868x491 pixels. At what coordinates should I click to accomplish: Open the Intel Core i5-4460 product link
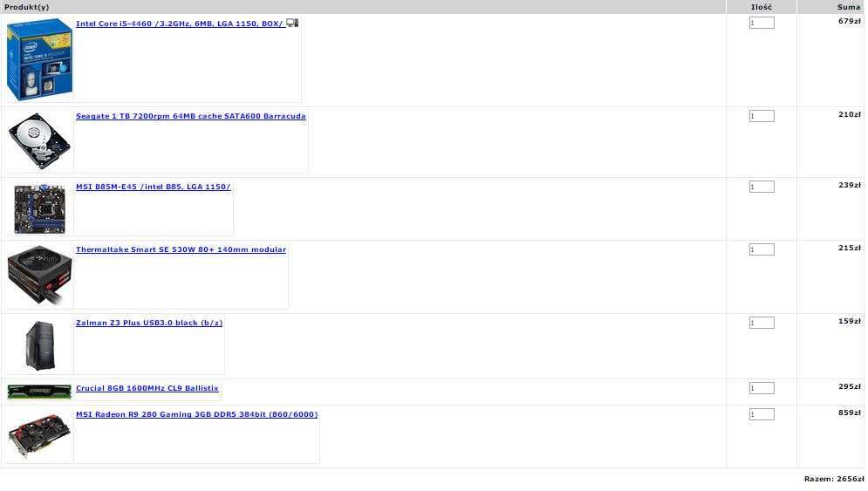[180, 24]
